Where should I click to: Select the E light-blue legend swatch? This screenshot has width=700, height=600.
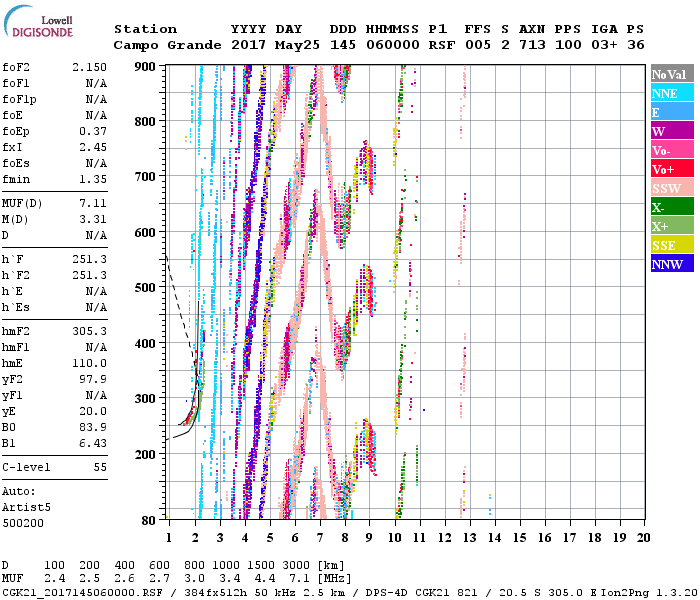672,112
